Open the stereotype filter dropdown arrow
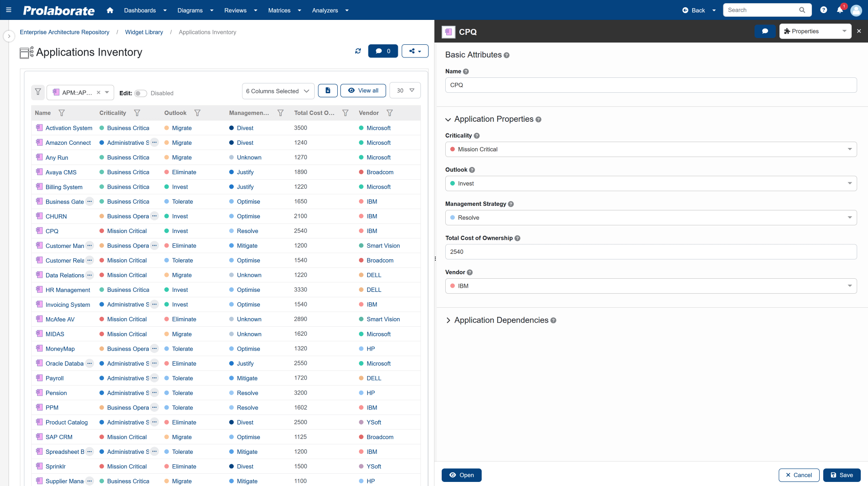The width and height of the screenshot is (868, 486). [107, 92]
